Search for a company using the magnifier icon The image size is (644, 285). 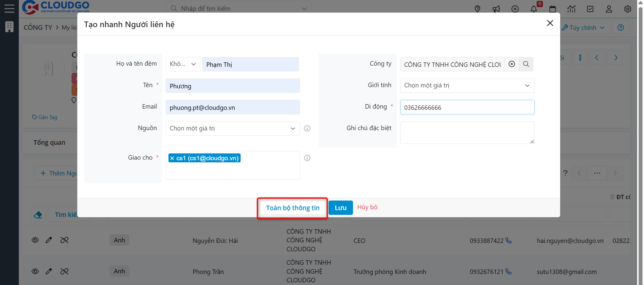(526, 64)
